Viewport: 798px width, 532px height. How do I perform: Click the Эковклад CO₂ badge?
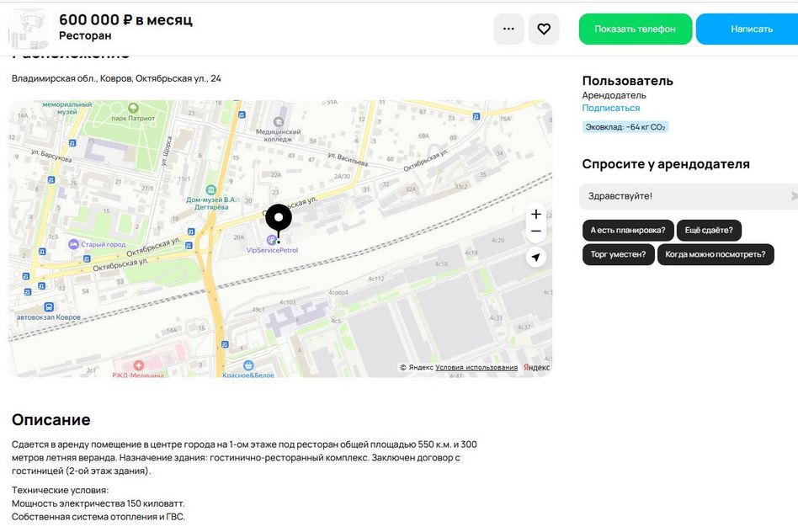coord(625,127)
